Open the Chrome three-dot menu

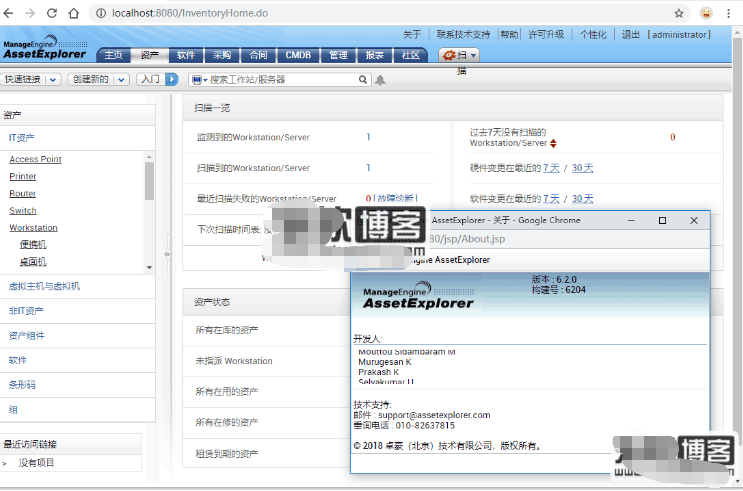click(729, 13)
